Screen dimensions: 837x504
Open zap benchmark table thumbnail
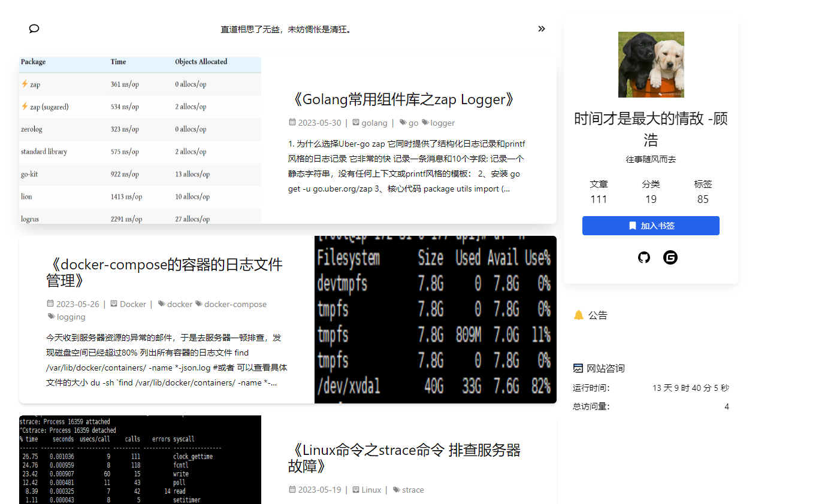point(140,140)
